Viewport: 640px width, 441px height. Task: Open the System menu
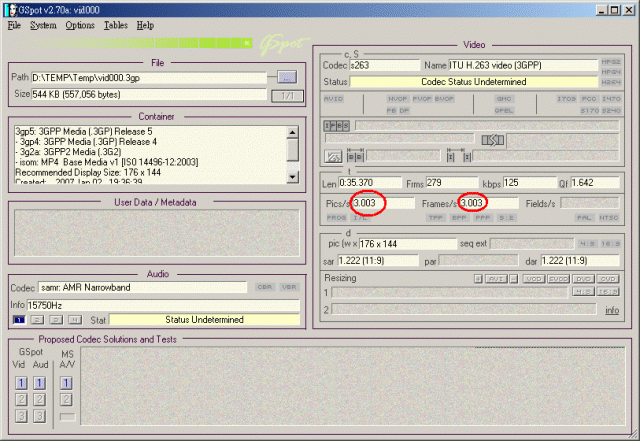tap(43, 25)
